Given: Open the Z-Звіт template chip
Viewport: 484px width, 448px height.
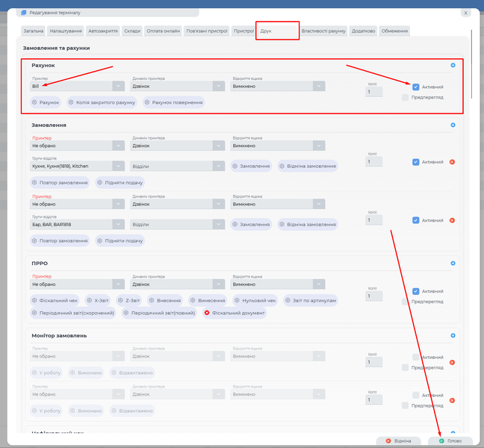Looking at the screenshot, I should pyautogui.click(x=129, y=300).
